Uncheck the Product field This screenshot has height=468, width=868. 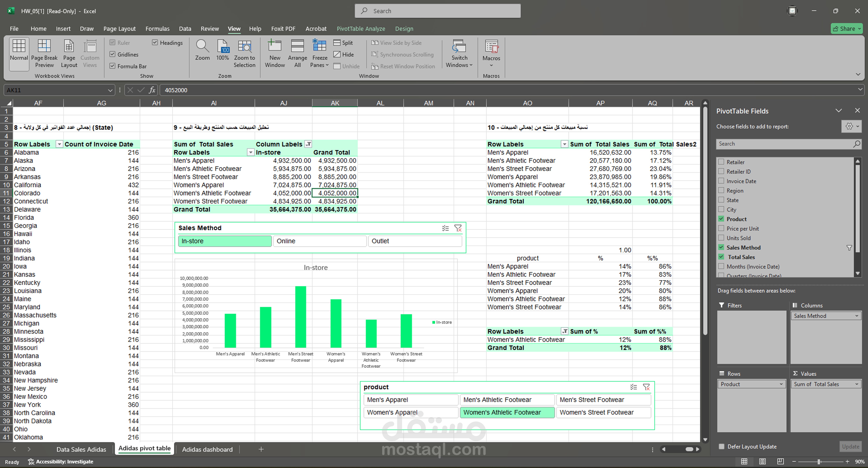click(x=721, y=219)
